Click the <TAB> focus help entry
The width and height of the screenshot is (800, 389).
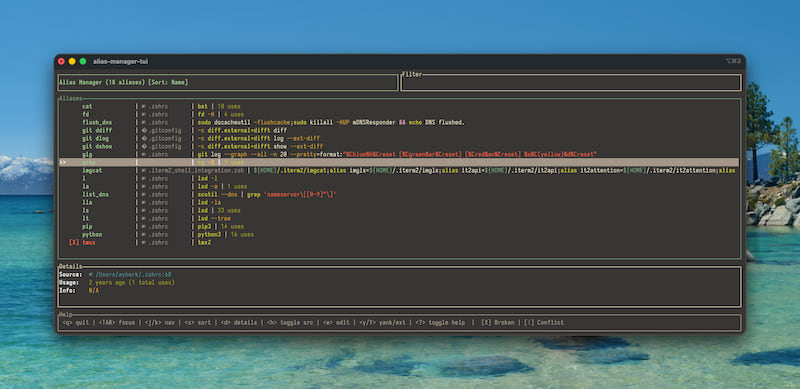pyautogui.click(x=117, y=323)
